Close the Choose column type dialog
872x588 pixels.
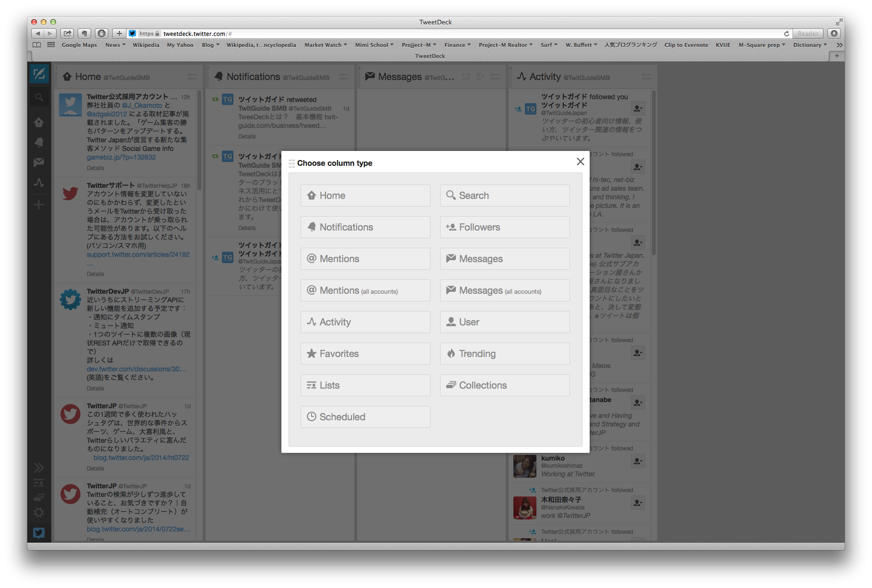pyautogui.click(x=580, y=161)
